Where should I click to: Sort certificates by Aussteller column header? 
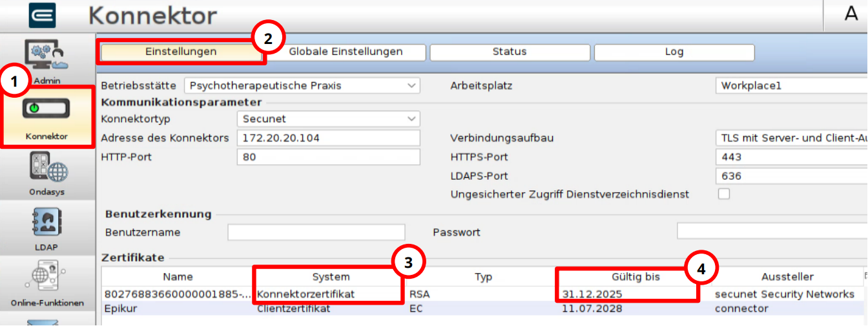pyautogui.click(x=788, y=277)
